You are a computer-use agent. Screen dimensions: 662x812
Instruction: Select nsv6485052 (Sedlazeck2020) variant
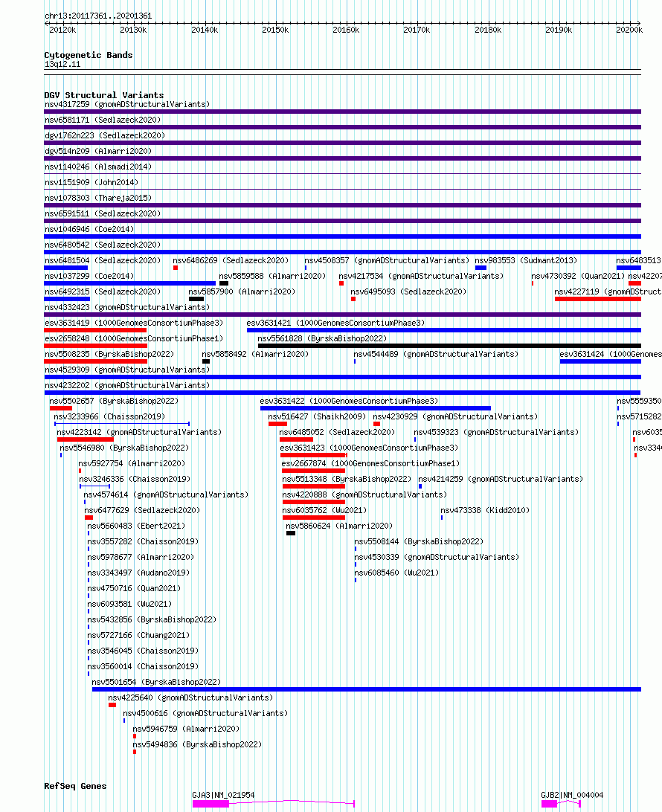pyautogui.click(x=337, y=432)
